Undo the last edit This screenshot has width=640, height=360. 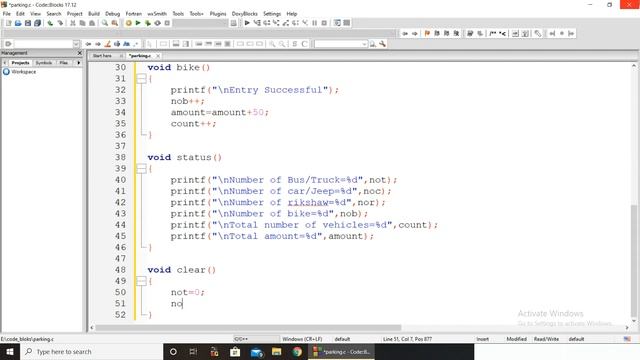tap(50, 23)
